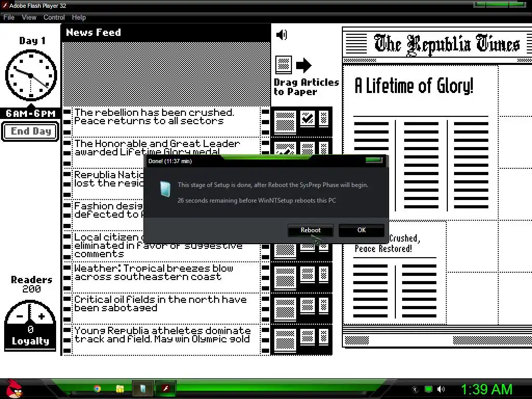Close the WinNTSetup Done dialog
Screen dimensions: 532x399
[374, 160]
